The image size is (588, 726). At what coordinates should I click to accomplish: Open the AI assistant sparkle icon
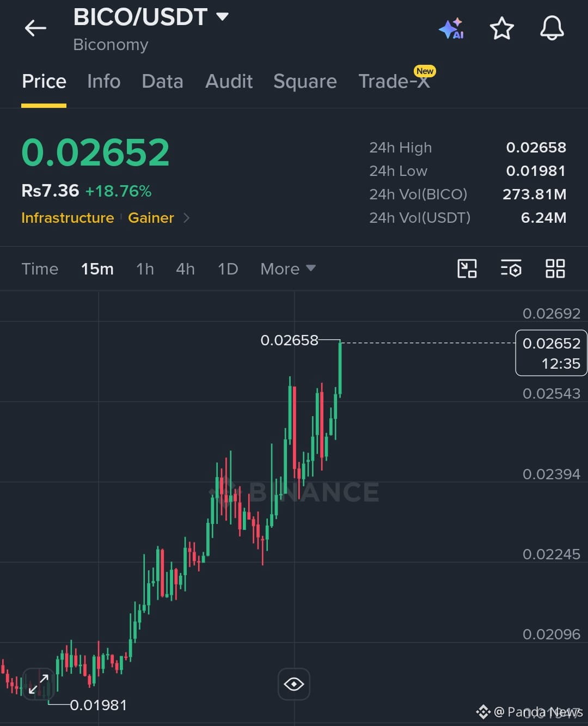[x=451, y=28]
